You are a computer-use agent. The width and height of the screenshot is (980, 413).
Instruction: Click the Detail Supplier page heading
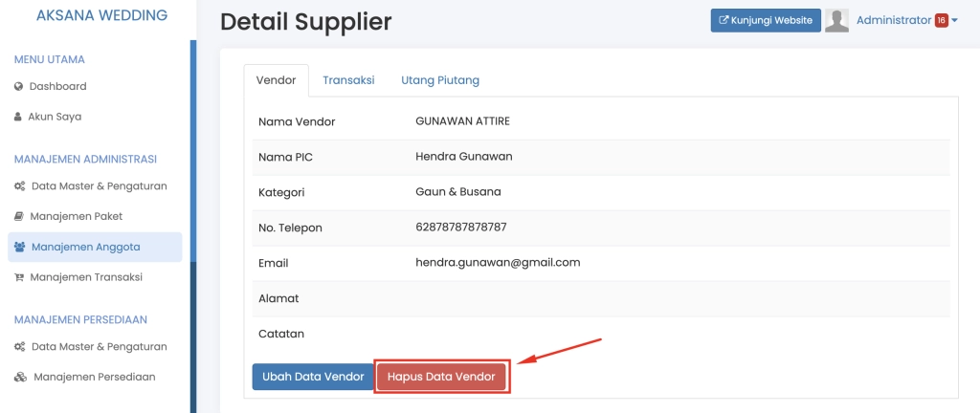point(306,22)
